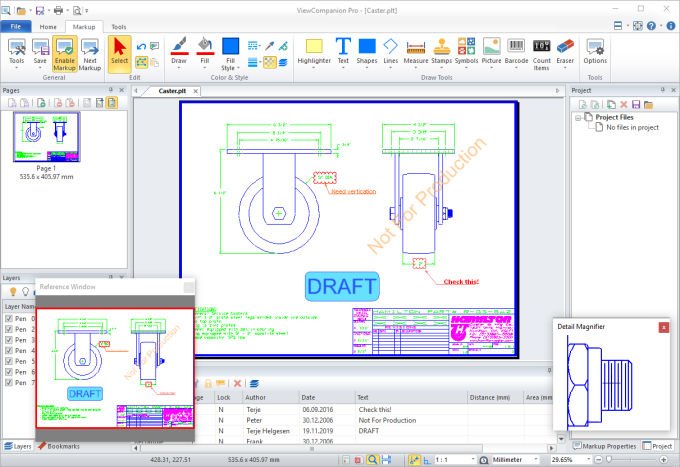Select the Markup ribbon tab
This screenshot has width=680, height=467.
coord(84,26)
